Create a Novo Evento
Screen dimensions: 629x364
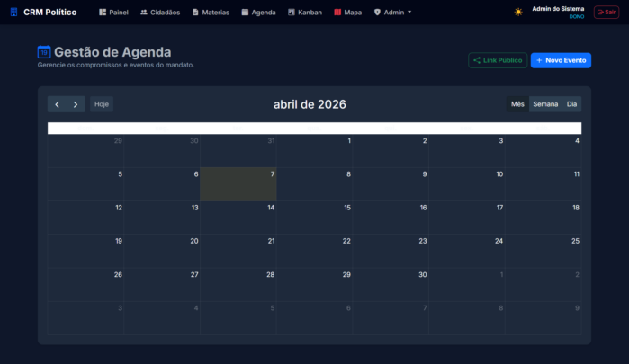click(561, 60)
